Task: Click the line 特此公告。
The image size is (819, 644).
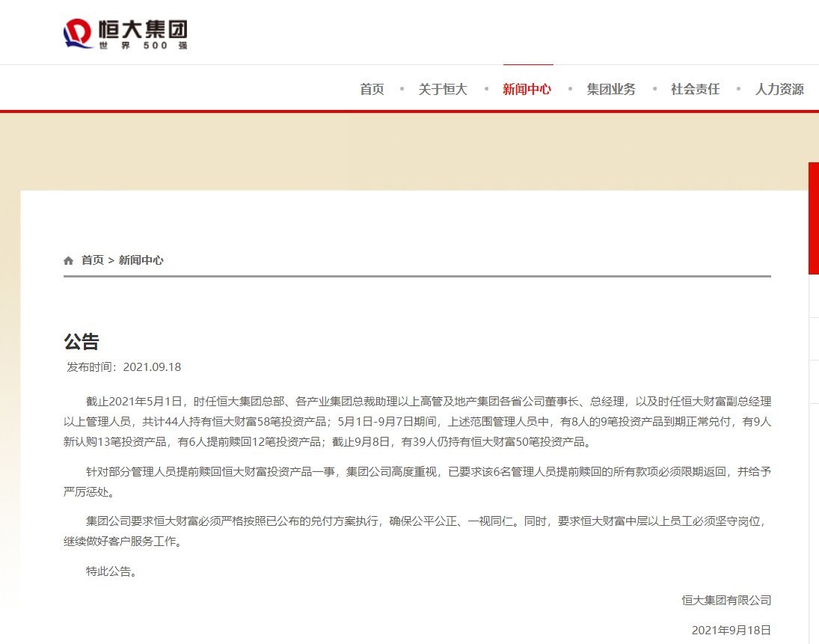Action: [111, 571]
